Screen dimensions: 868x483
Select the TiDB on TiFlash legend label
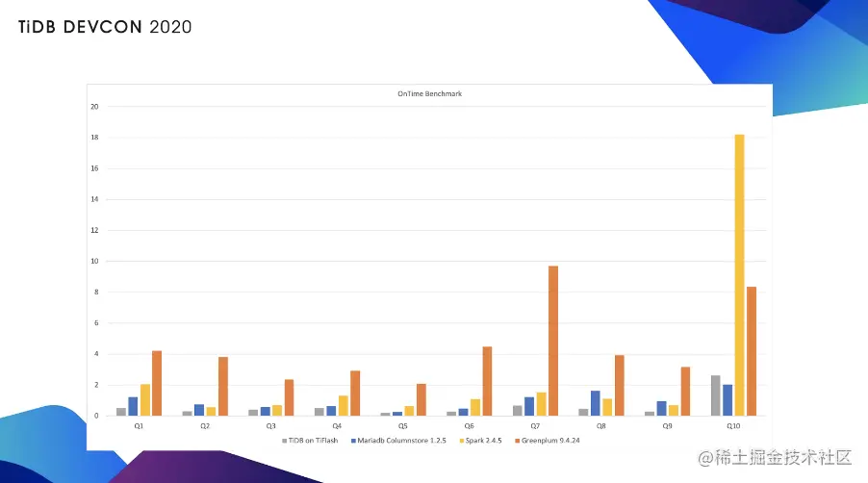[313, 441]
